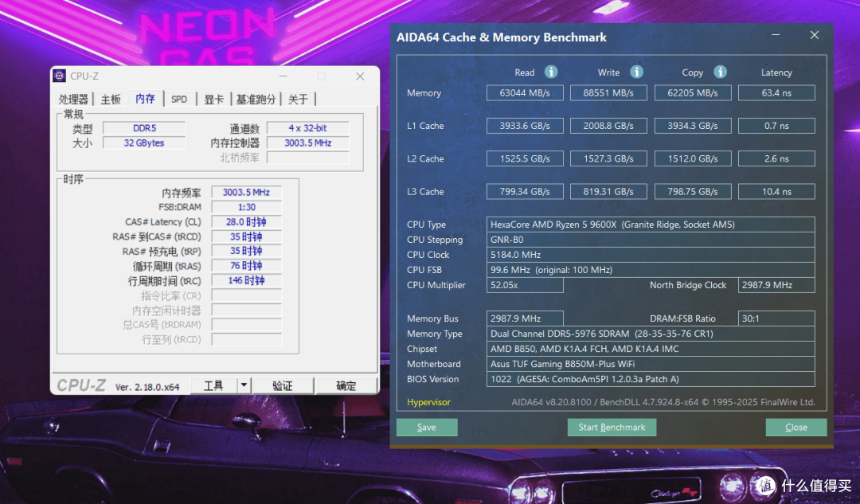
Task: Click the CAS# Latency value 28.0 时钟
Action: tap(246, 221)
